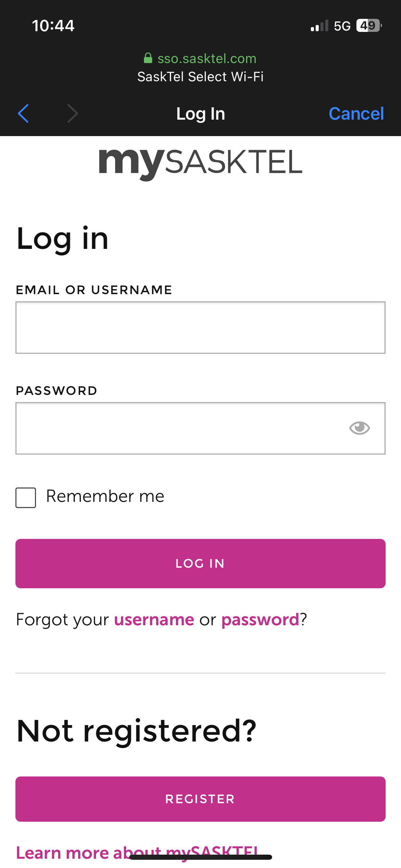The height and width of the screenshot is (868, 401).
Task: Tap the forward navigation chevron
Action: [72, 113]
